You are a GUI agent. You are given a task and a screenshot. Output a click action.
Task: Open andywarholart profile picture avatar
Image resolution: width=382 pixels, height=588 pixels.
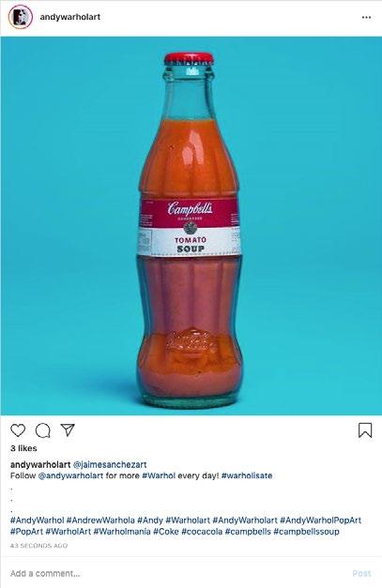21,17
